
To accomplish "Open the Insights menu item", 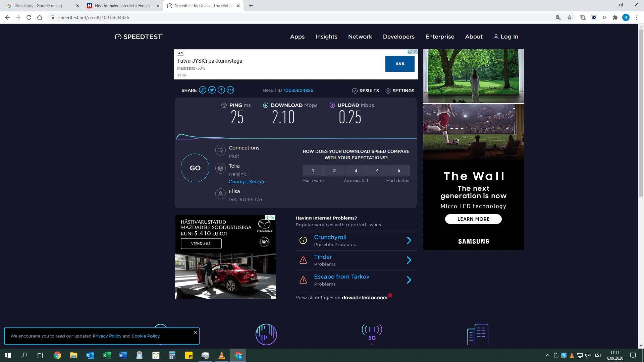I will (326, 37).
